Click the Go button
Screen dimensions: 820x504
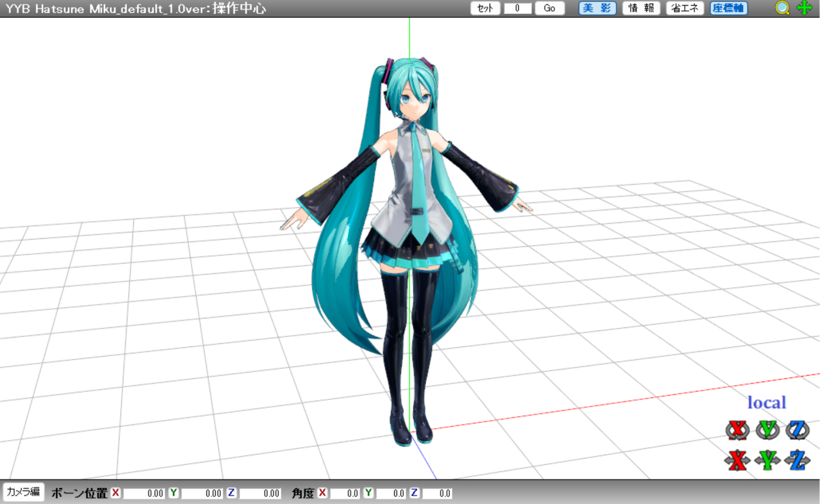(550, 8)
